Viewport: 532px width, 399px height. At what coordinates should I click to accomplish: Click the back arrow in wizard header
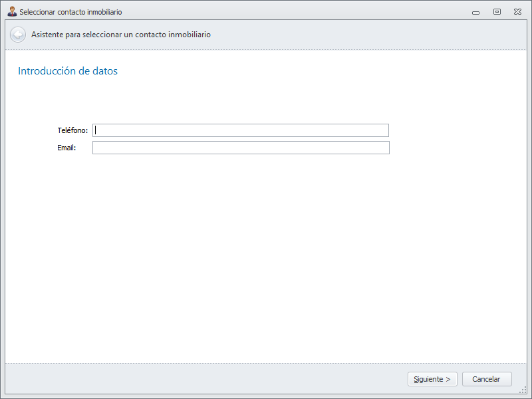(x=18, y=35)
